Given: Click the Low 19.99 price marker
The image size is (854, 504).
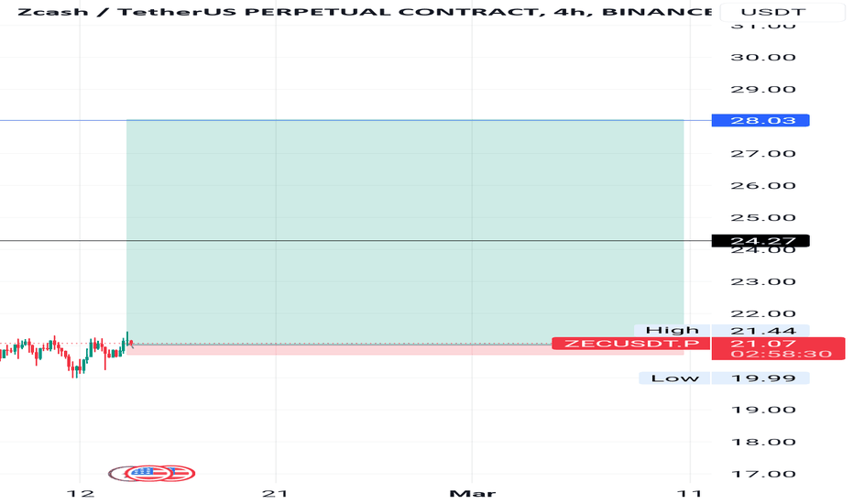Looking at the screenshot, I should tap(724, 378).
